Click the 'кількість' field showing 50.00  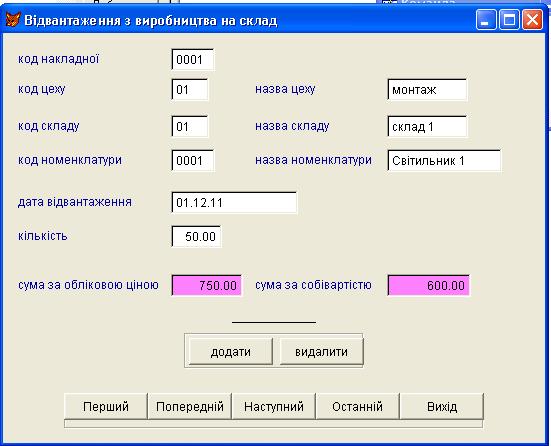[x=196, y=236]
